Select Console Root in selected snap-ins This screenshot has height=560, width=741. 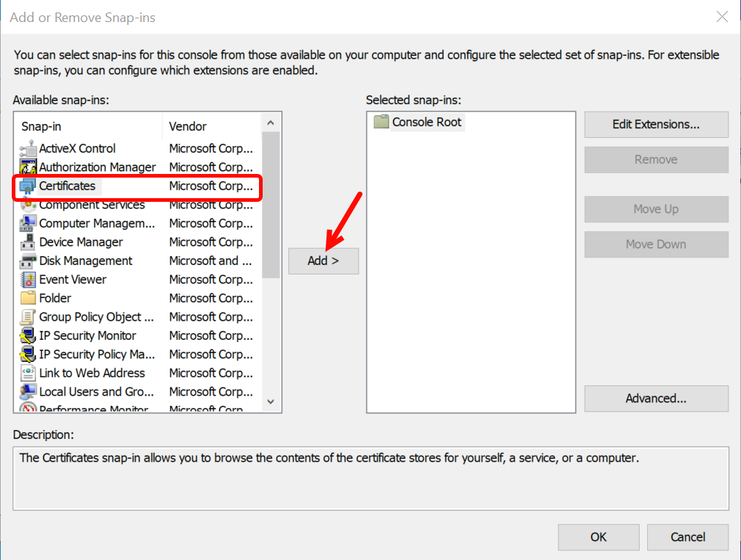point(426,122)
